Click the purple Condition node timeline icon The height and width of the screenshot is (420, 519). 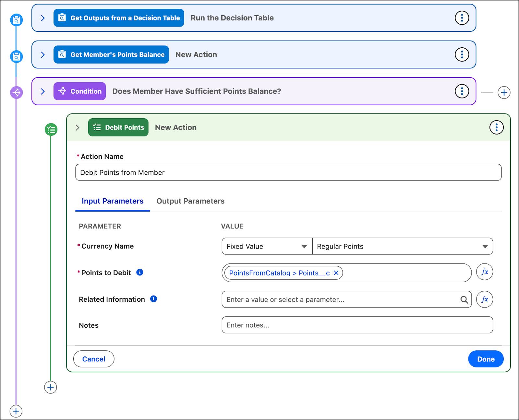(16, 92)
